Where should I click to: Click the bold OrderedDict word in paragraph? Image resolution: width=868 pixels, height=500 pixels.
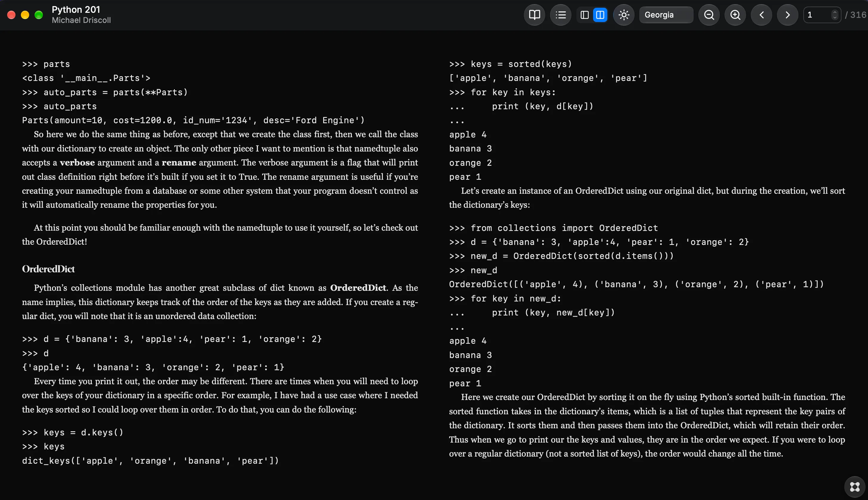(x=358, y=288)
